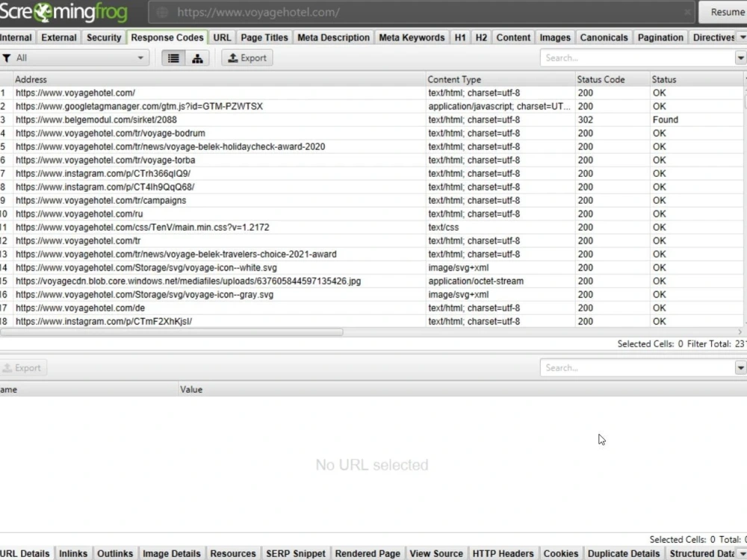The height and width of the screenshot is (560, 747).
Task: Click the filter funnel icon
Action: [x=7, y=58]
